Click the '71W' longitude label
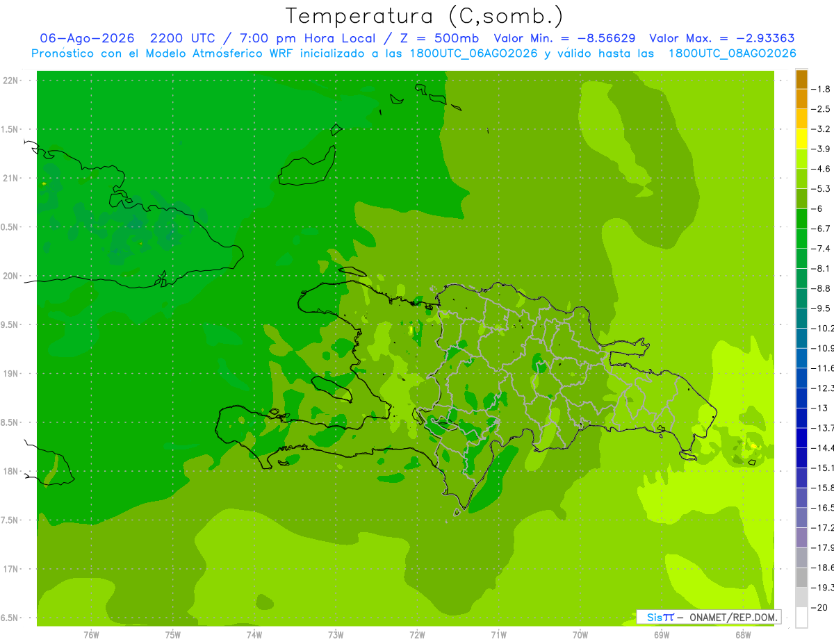 [498, 635]
